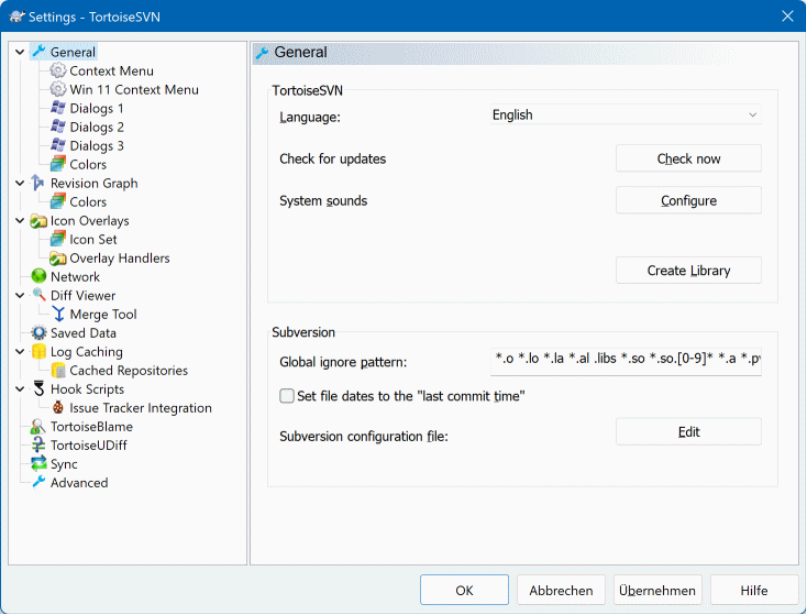This screenshot has width=806, height=614.
Task: Collapse the Log Caching tree node
Action: point(21,352)
